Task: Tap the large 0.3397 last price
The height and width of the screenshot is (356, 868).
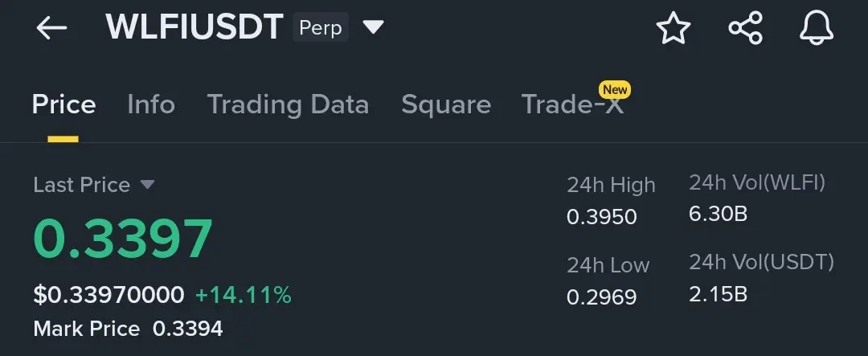Action: point(123,239)
